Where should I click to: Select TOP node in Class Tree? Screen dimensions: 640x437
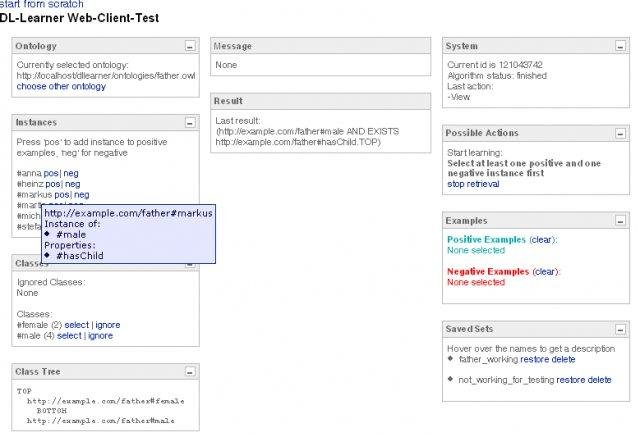tap(24, 391)
